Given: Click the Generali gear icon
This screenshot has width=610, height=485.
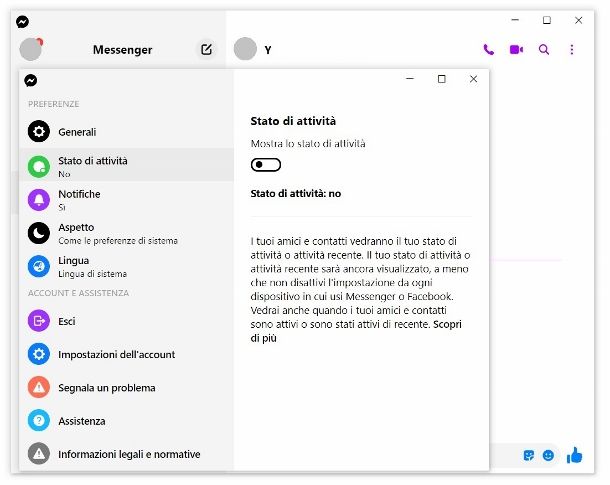Looking at the screenshot, I should tap(39, 131).
